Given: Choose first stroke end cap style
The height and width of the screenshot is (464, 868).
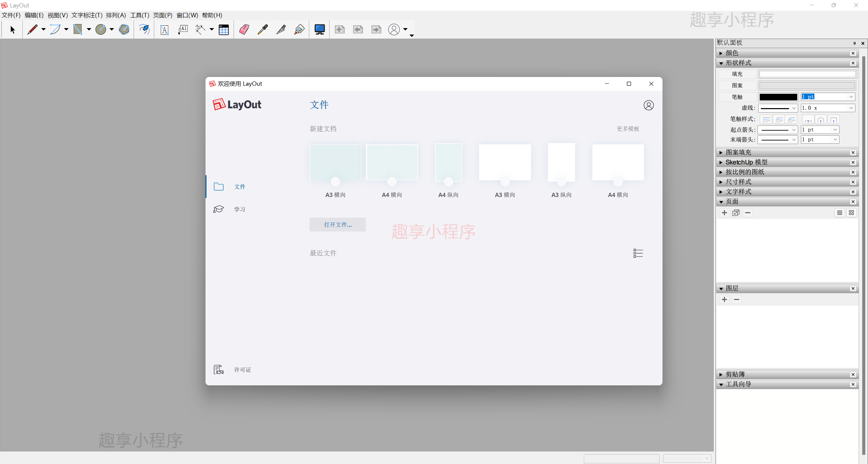Looking at the screenshot, I should (x=808, y=120).
